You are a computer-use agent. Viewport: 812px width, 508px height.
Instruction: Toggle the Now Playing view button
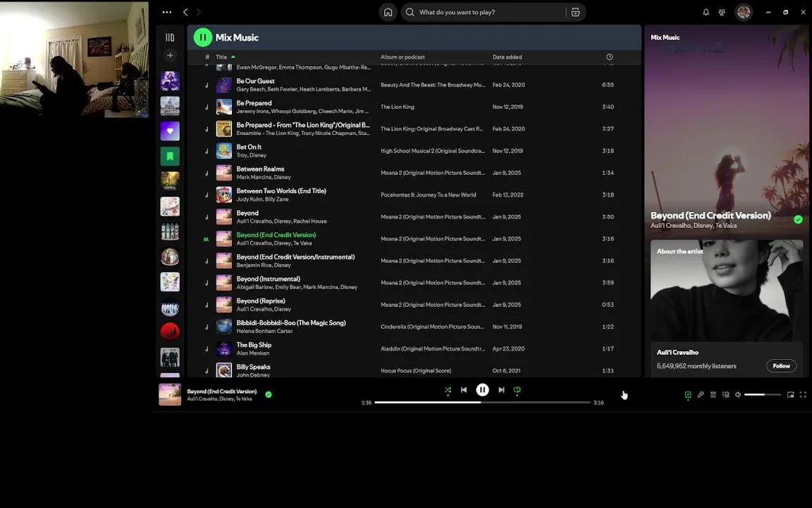coord(688,394)
